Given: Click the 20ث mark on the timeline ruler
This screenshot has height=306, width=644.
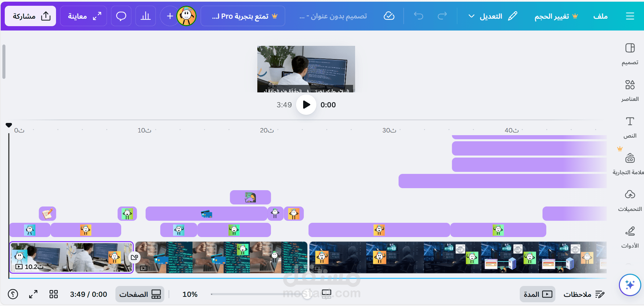Looking at the screenshot, I should point(267,130).
